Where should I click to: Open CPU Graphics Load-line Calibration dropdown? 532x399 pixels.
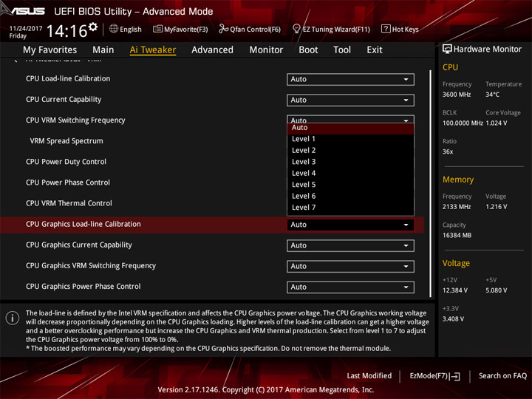coord(350,225)
